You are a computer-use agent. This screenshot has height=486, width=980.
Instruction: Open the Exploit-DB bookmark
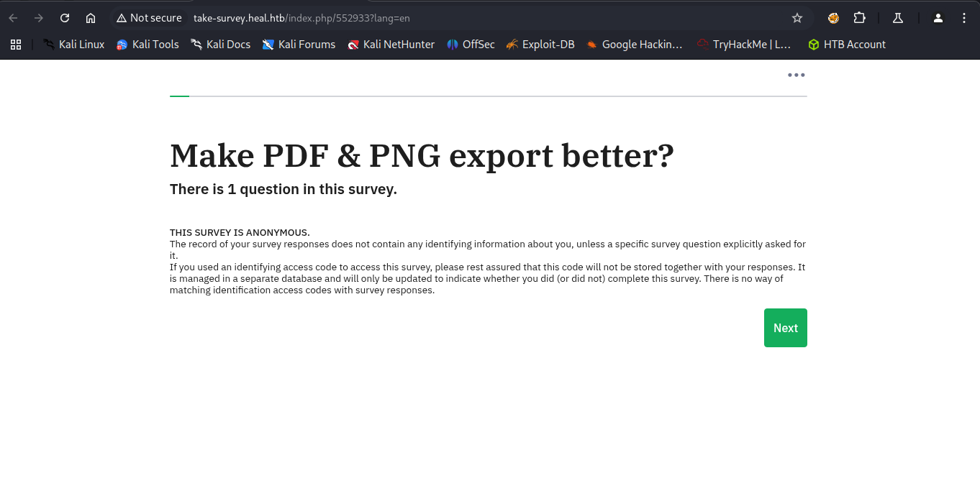[x=540, y=45]
